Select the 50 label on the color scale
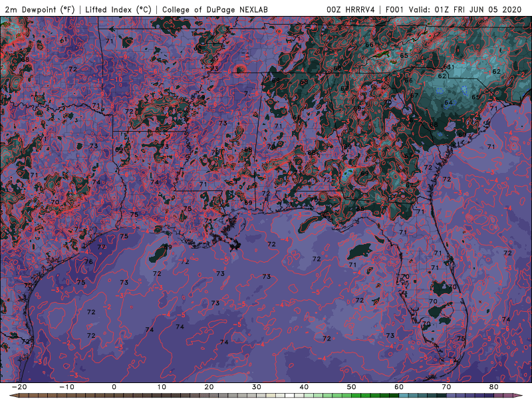This screenshot has height=399, width=532. (x=352, y=387)
